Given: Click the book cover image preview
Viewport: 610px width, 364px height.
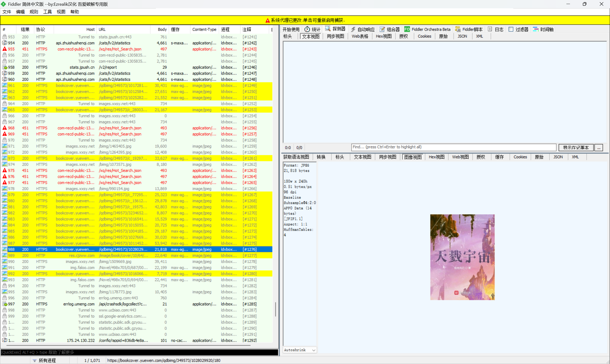Looking at the screenshot, I should [x=462, y=257].
